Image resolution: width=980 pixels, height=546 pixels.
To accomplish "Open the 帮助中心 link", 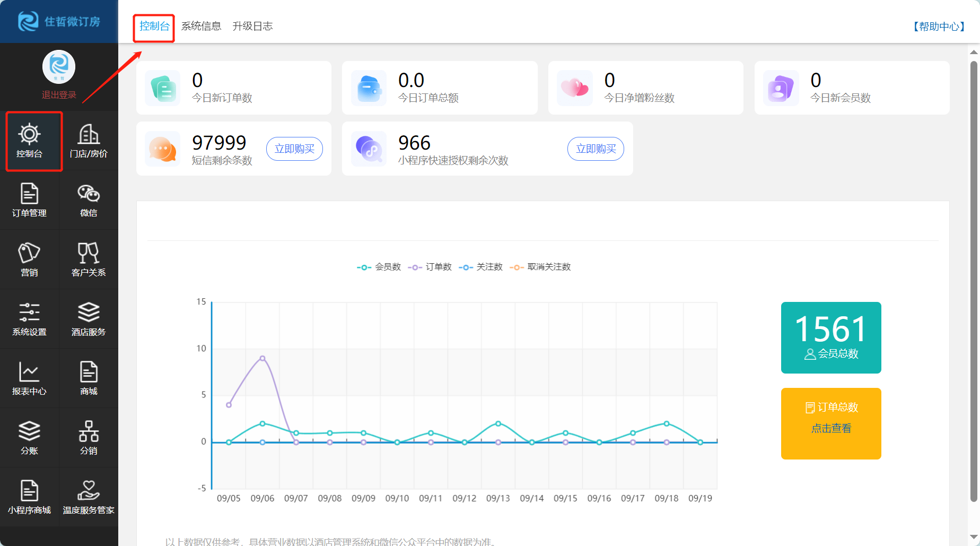I will pos(939,27).
